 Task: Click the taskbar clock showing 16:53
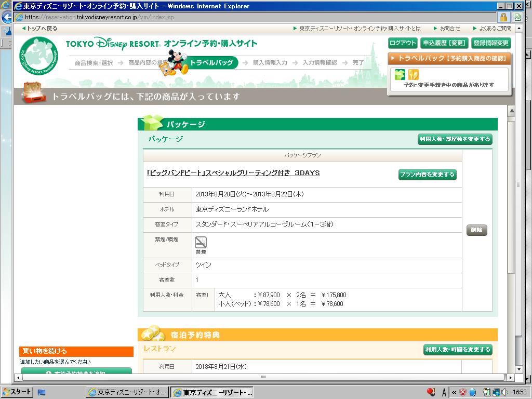[520, 393]
